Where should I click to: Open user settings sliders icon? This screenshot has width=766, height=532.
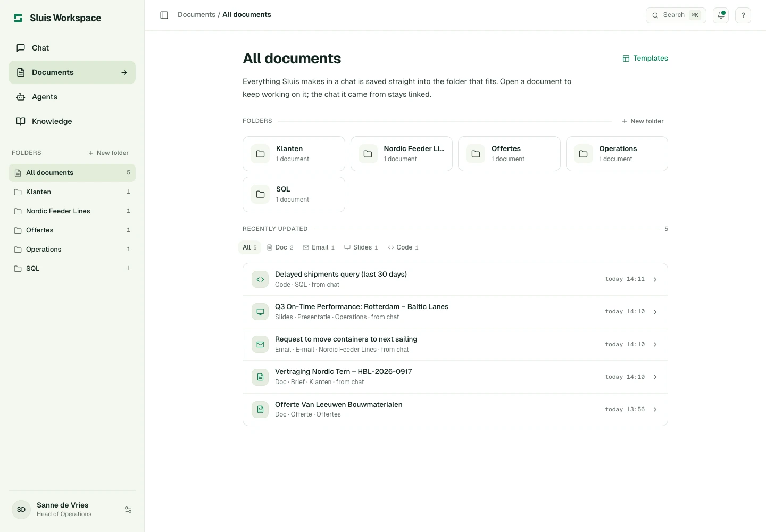128,510
